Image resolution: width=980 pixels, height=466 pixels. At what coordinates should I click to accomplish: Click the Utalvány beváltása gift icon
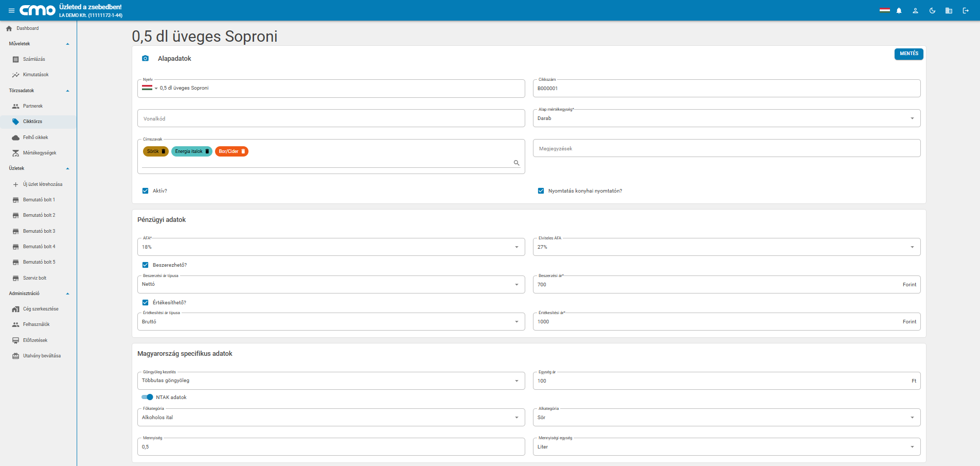tap(15, 356)
